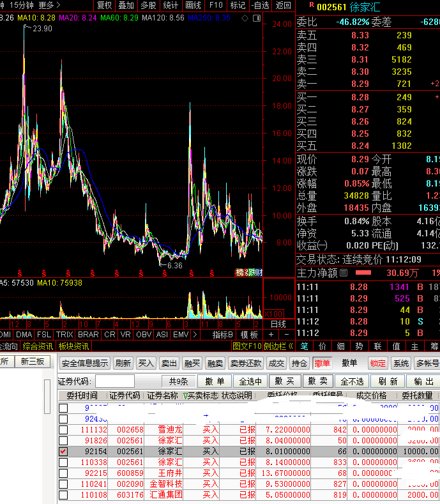Collapse the 侧边栏 « sidebar
Image resolution: width=440 pixels, height=504 pixels.
(x=278, y=346)
